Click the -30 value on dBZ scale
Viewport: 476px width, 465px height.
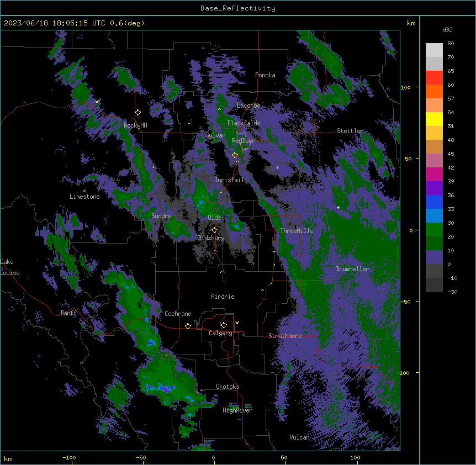[452, 292]
